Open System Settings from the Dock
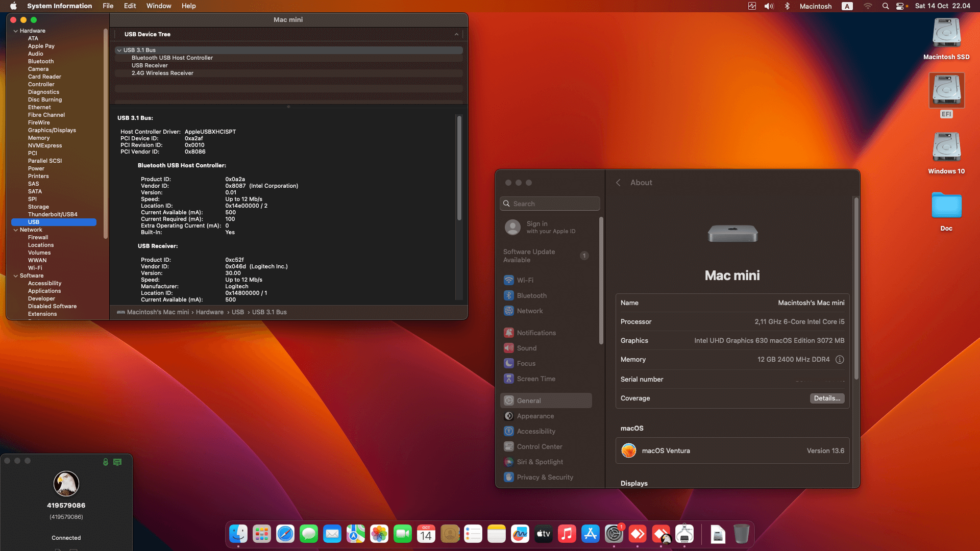Image resolution: width=980 pixels, height=551 pixels. coord(614,534)
